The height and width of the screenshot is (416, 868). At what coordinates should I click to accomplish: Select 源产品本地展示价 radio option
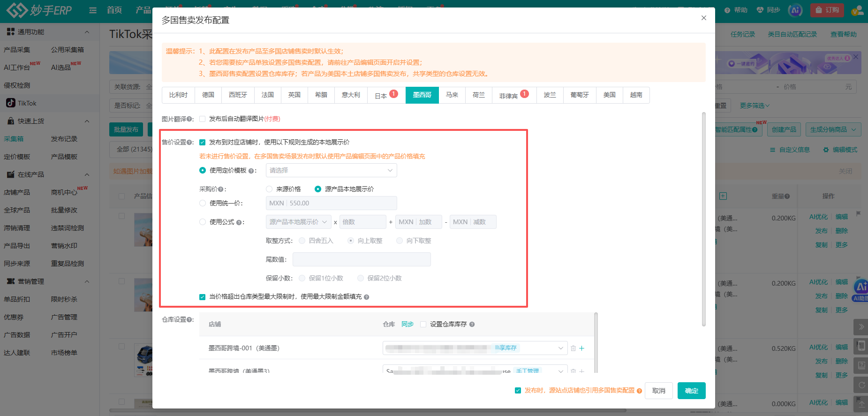coord(318,189)
